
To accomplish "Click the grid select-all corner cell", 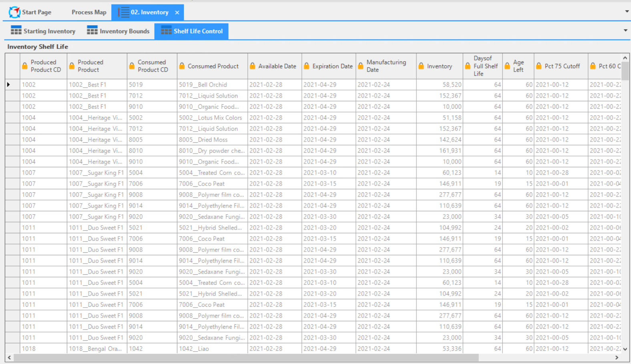I will [12, 66].
